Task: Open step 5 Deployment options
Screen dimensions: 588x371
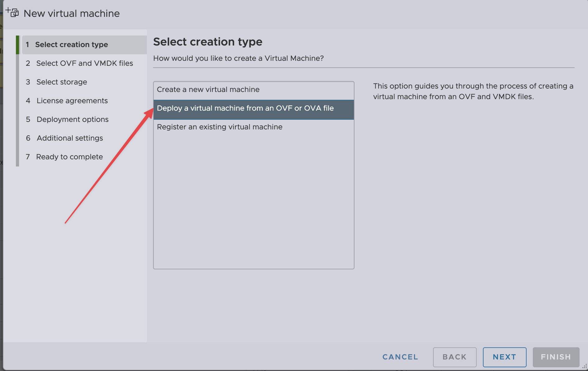Action: click(72, 120)
